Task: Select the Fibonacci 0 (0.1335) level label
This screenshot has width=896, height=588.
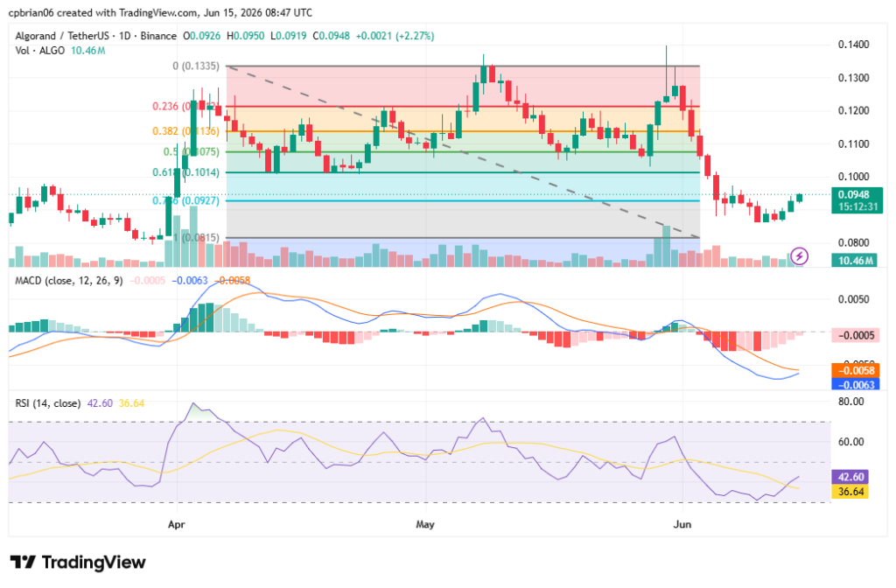Action: 196,66
